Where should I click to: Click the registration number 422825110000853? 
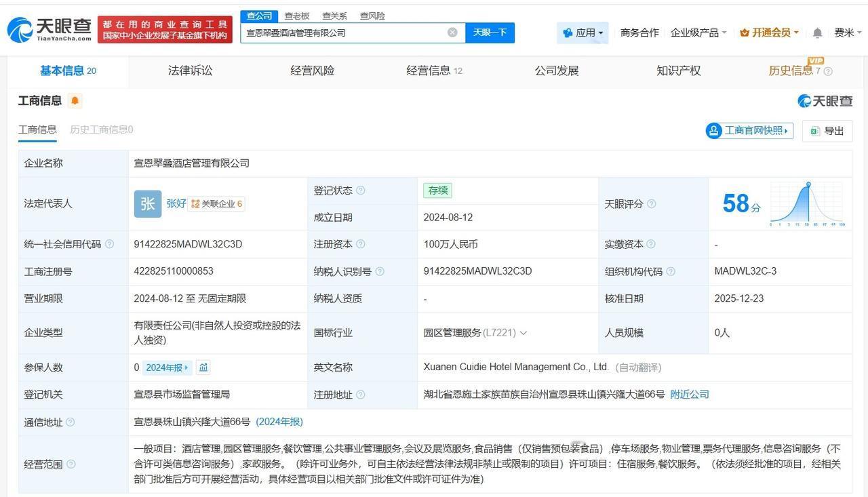[x=174, y=271]
